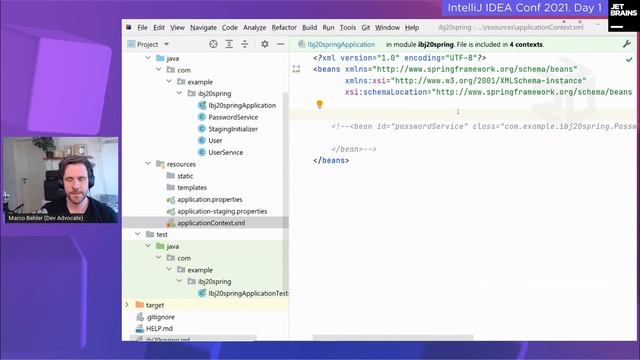This screenshot has height=360, width=640.
Task: Select application-staging.properties file
Action: point(222,211)
